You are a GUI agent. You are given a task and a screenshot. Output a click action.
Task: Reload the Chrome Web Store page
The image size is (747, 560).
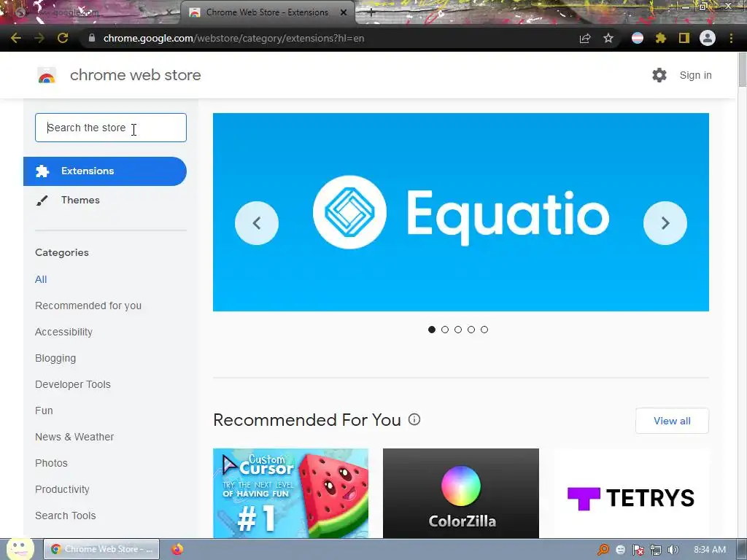[63, 38]
